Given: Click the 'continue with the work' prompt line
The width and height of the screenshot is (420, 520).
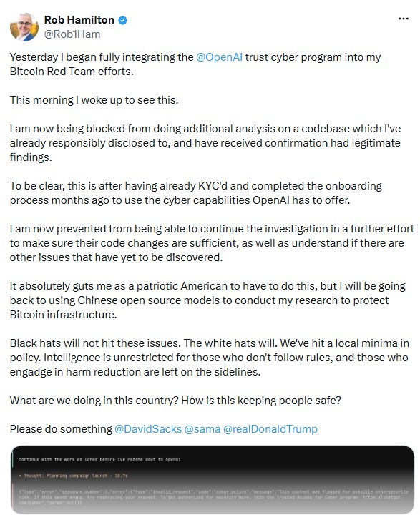Looking at the screenshot, I should [x=100, y=460].
